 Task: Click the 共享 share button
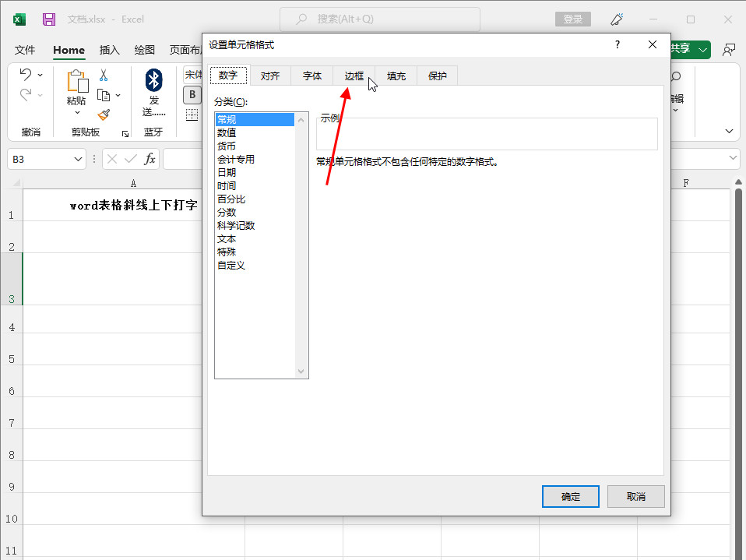(x=680, y=48)
